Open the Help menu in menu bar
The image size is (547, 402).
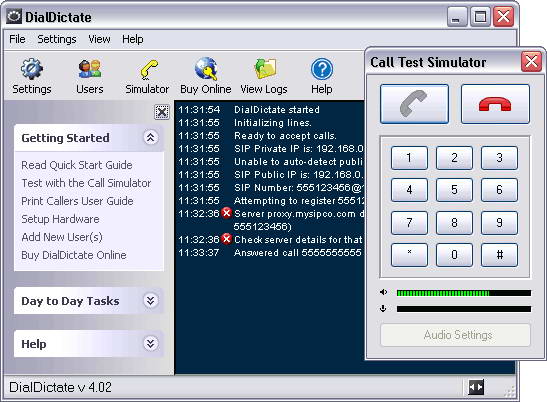[133, 39]
